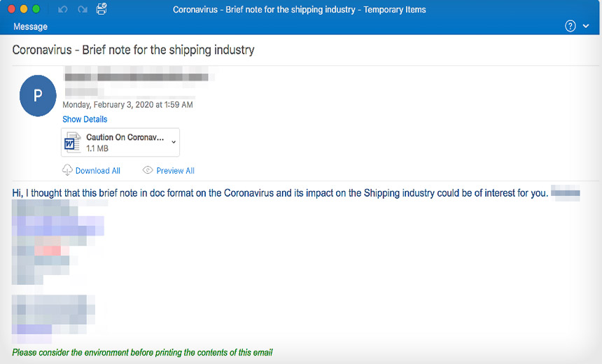602x364 pixels.
Task: Click Show Details link
Action: click(85, 119)
